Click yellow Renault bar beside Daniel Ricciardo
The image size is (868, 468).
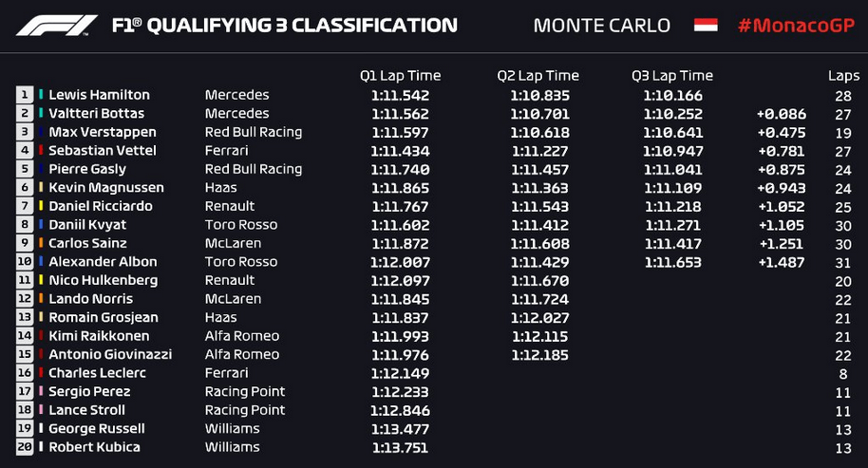pos(41,206)
